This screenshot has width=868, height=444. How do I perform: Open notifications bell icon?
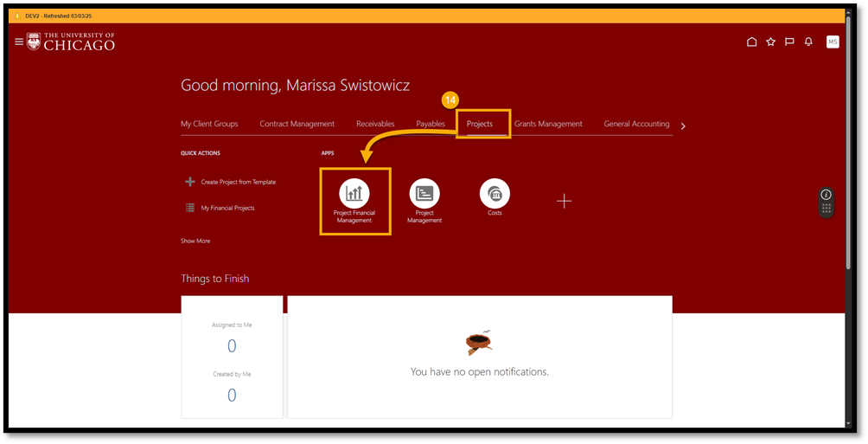pos(808,42)
